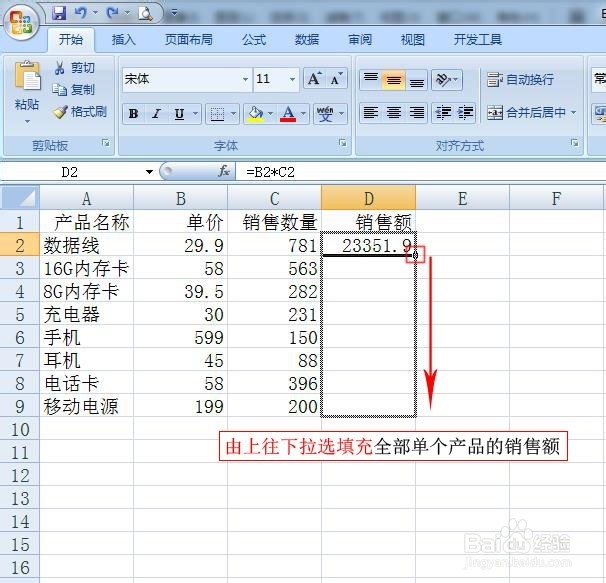Switch to the 审阅 tab

pyautogui.click(x=360, y=39)
